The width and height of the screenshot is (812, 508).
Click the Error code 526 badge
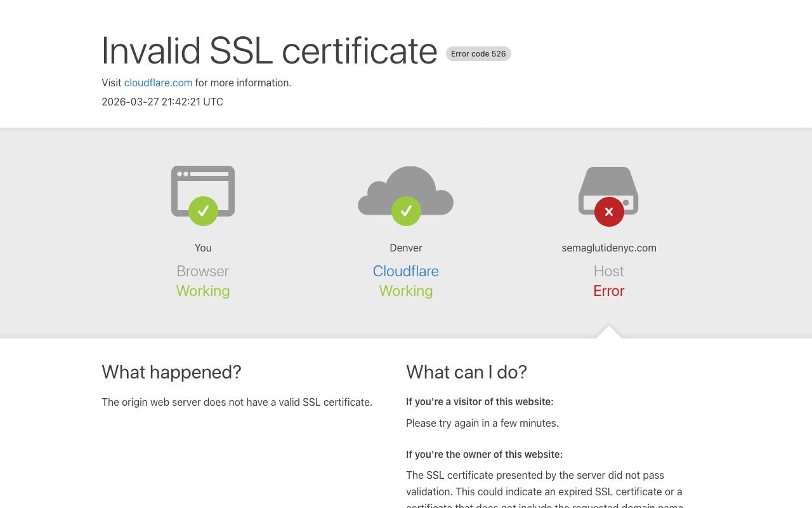pos(478,54)
